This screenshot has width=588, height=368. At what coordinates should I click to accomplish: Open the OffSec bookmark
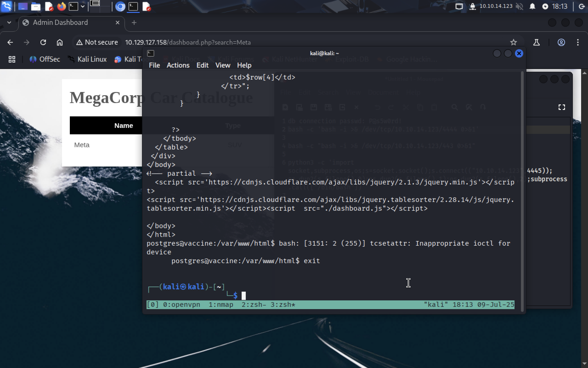pyautogui.click(x=45, y=59)
